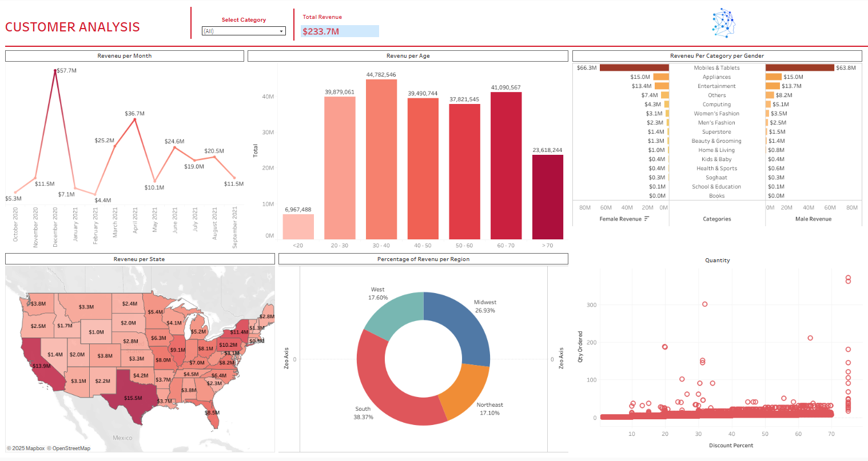This screenshot has height=461, width=868.
Task: Click the $233.7M Total Revenue value
Action: [x=340, y=31]
